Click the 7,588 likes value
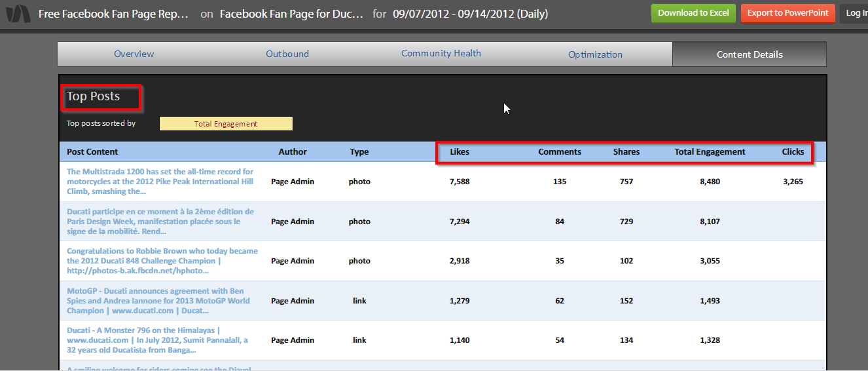This screenshot has height=371, width=868. pyautogui.click(x=460, y=182)
